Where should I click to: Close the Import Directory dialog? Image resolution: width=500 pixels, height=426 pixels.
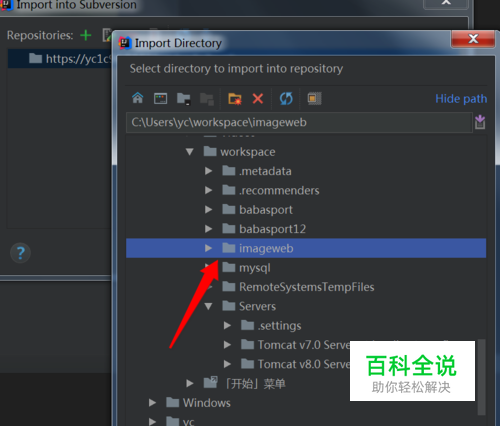473,39
